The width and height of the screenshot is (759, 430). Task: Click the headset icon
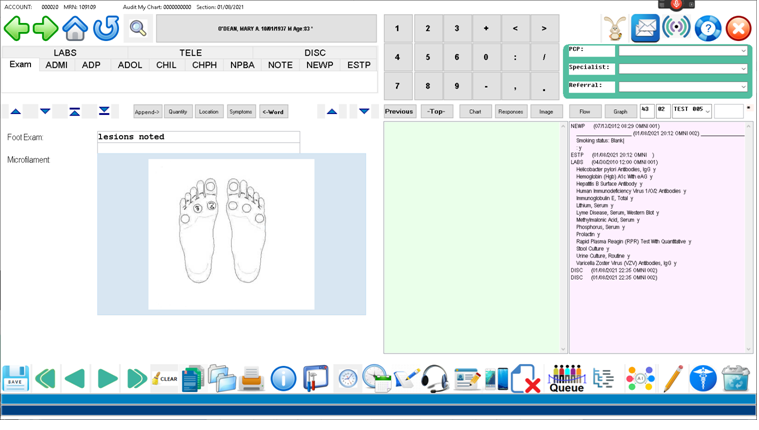tap(434, 378)
